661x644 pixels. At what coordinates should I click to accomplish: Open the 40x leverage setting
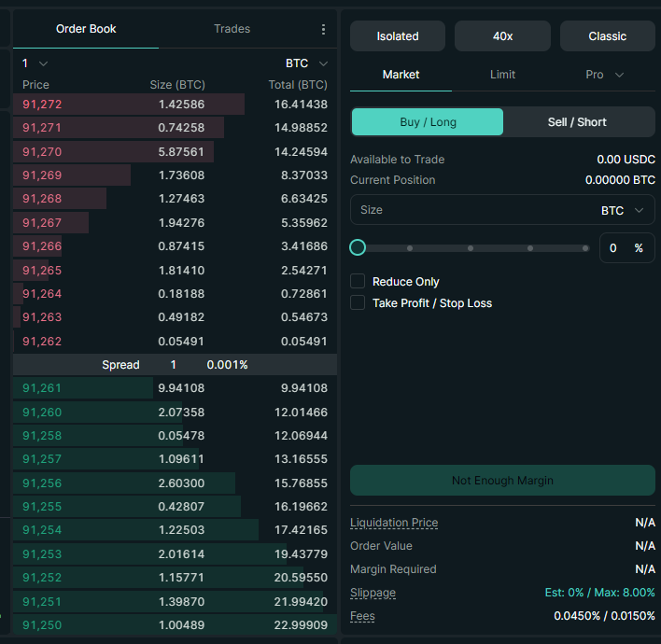(502, 36)
